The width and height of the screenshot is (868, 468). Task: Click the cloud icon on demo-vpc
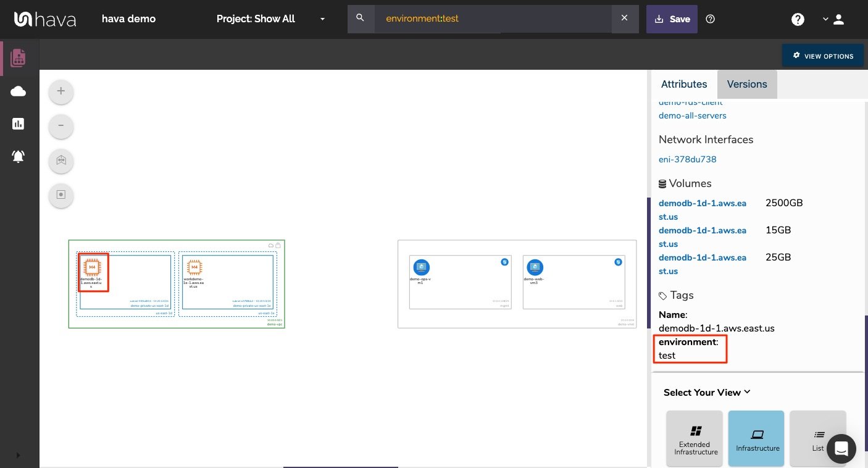coord(270,245)
